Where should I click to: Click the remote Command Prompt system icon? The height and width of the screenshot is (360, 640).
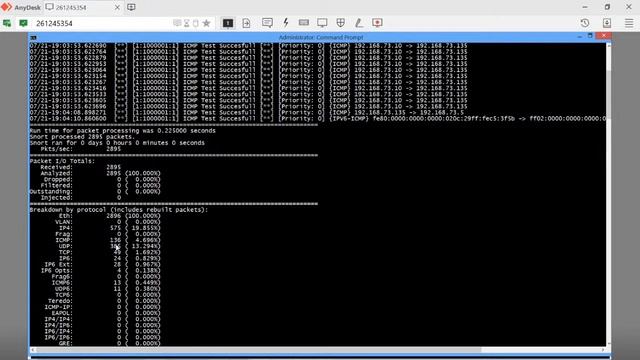[33, 38]
